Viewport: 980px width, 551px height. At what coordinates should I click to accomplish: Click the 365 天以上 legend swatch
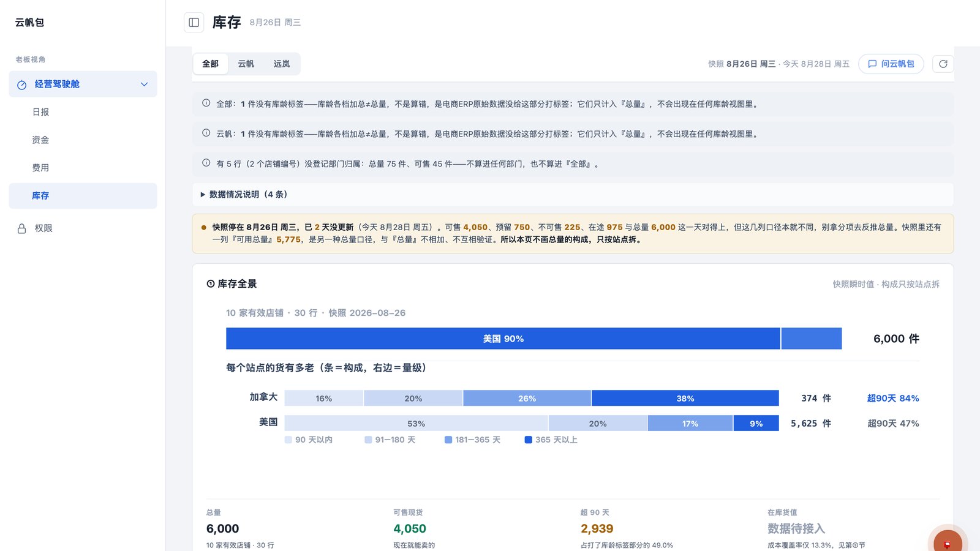529,440
